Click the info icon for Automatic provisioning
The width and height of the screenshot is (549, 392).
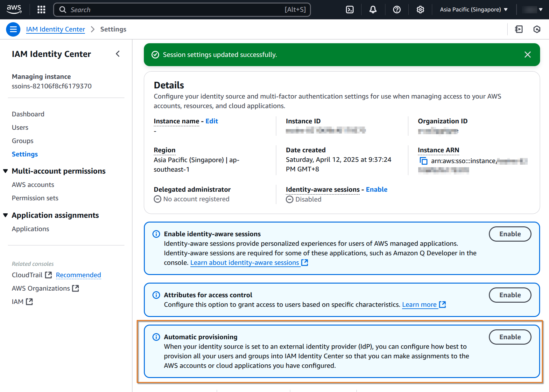coord(156,337)
